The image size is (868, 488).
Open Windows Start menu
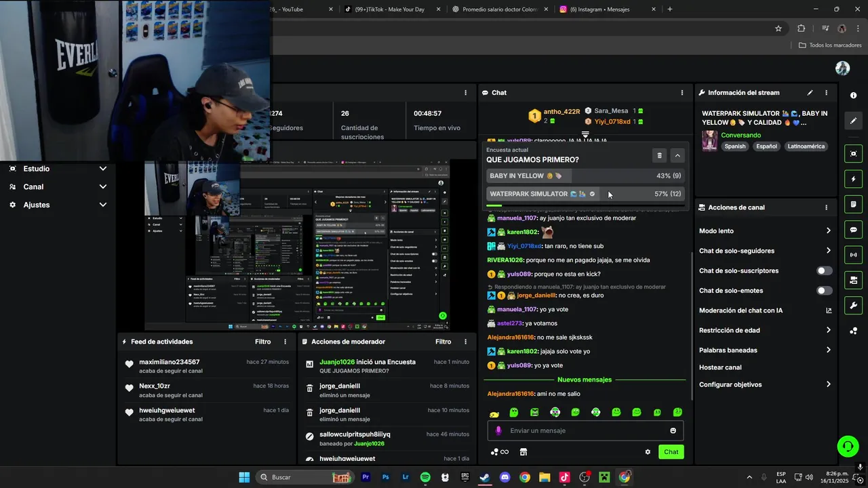pyautogui.click(x=244, y=477)
